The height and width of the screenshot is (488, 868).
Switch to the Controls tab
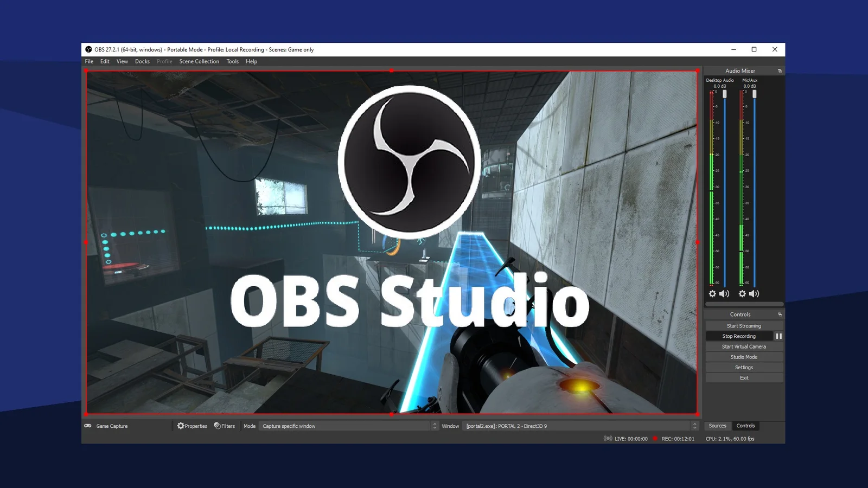[x=745, y=426]
